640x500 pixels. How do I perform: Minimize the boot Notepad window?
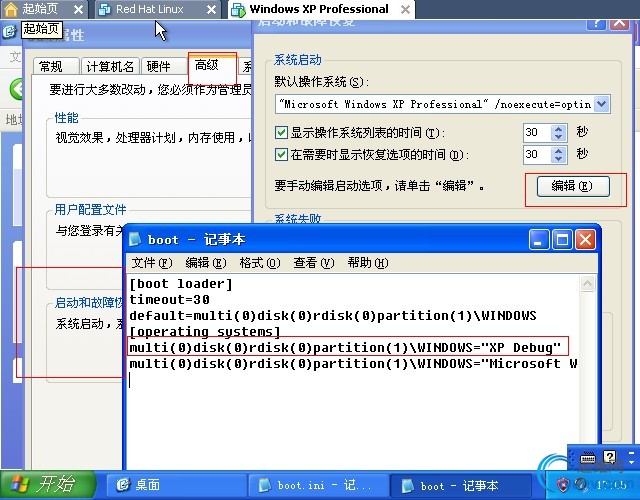pyautogui.click(x=538, y=239)
